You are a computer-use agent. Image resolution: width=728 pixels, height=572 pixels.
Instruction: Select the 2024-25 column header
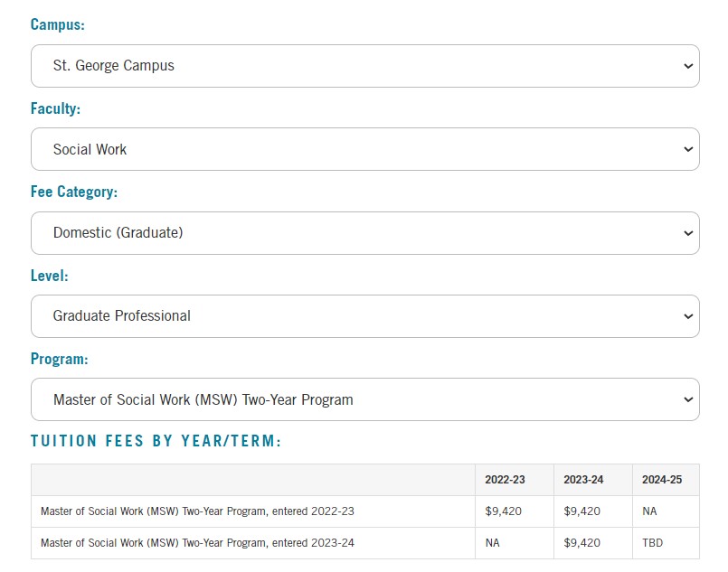tap(662, 480)
